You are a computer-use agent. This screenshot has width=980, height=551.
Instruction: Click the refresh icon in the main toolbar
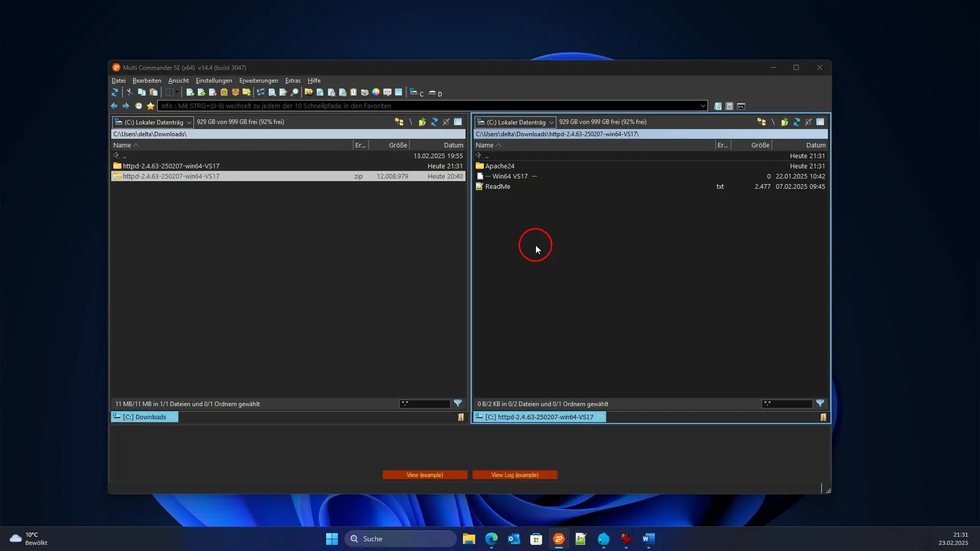tap(115, 92)
